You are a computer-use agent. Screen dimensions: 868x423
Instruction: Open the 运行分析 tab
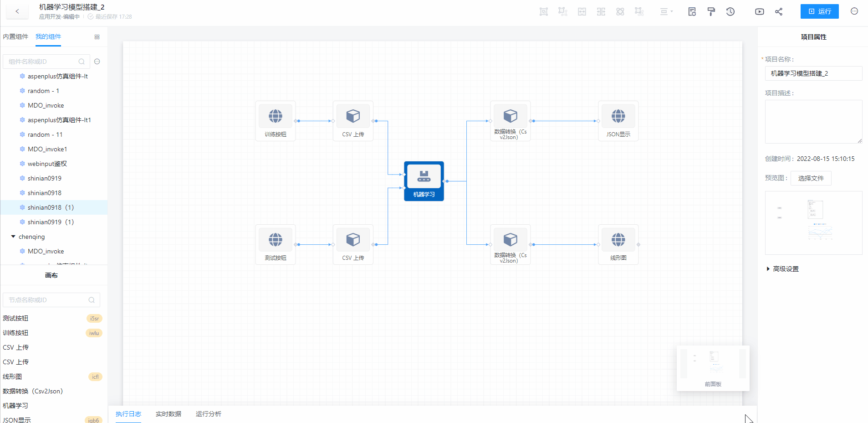pos(208,414)
